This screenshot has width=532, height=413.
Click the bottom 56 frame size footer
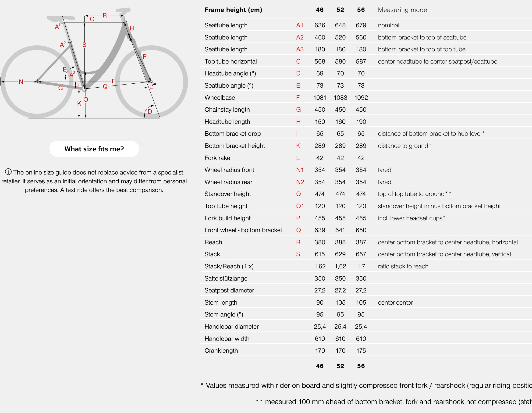361,366
